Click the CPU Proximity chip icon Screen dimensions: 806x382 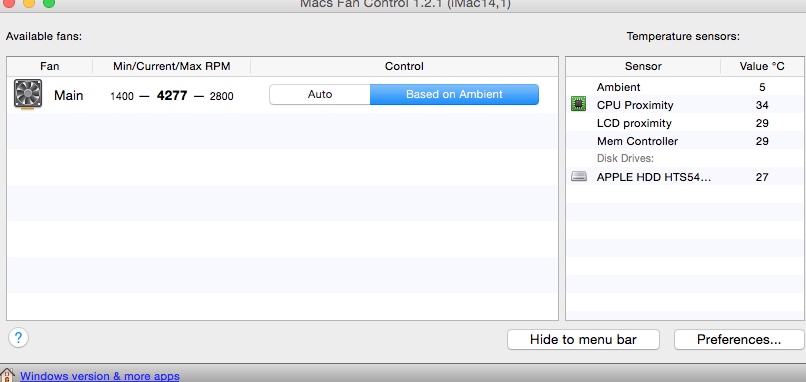pos(579,104)
